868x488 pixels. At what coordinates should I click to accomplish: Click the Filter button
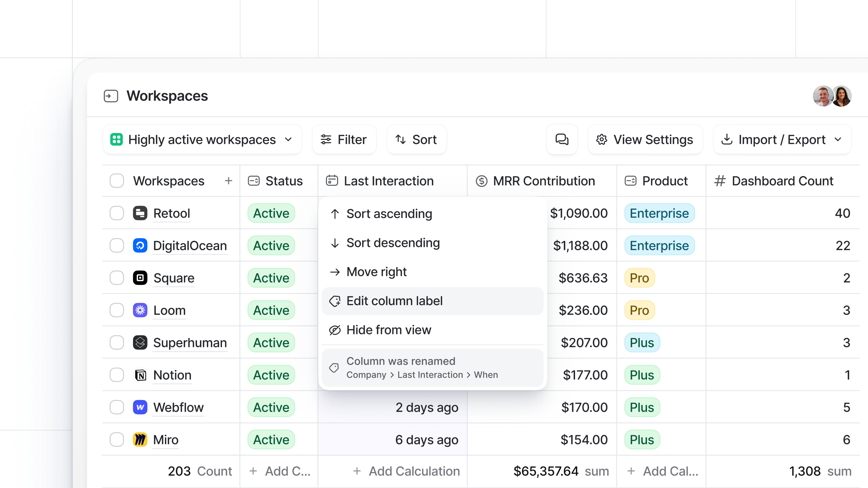tap(344, 140)
